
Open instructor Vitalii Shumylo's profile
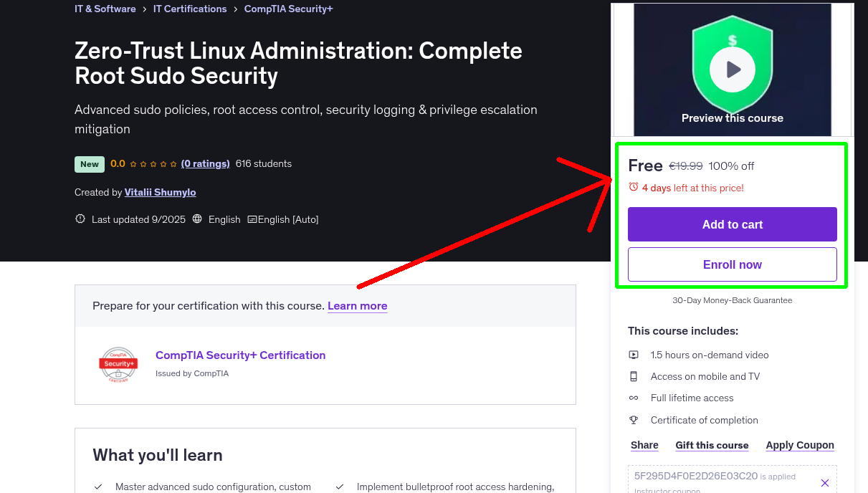(160, 192)
